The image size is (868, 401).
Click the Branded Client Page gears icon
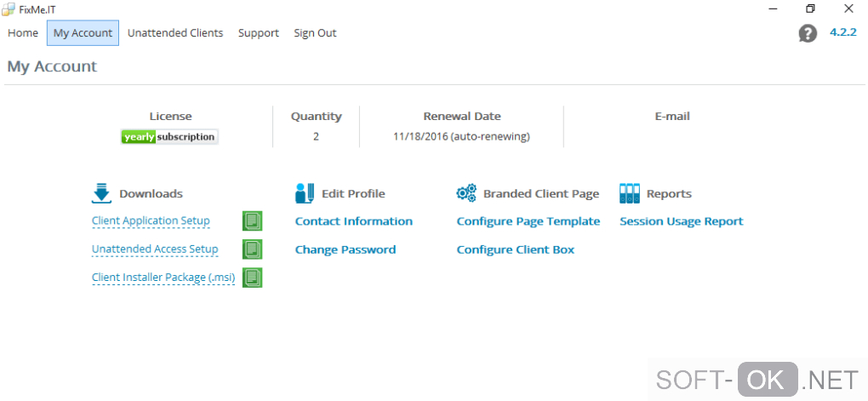(x=466, y=193)
